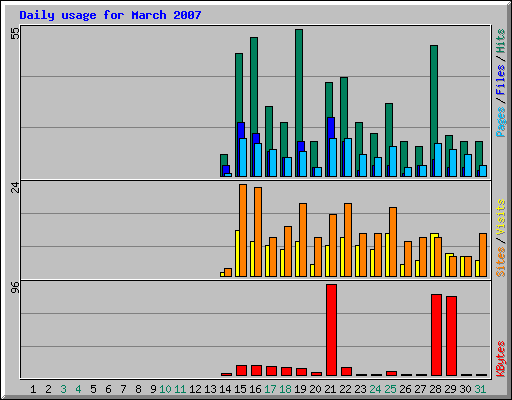Click the orange visits bar for day 16

258,232
